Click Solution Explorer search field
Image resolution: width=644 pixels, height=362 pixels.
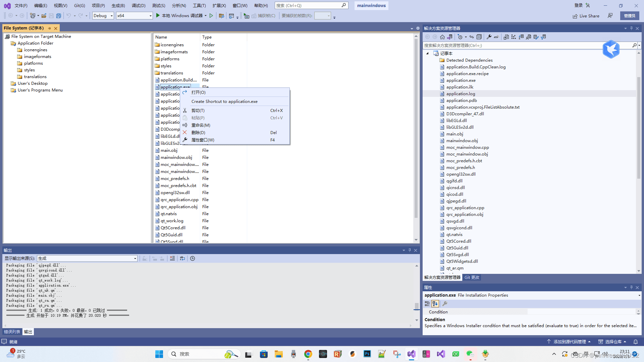click(x=528, y=45)
